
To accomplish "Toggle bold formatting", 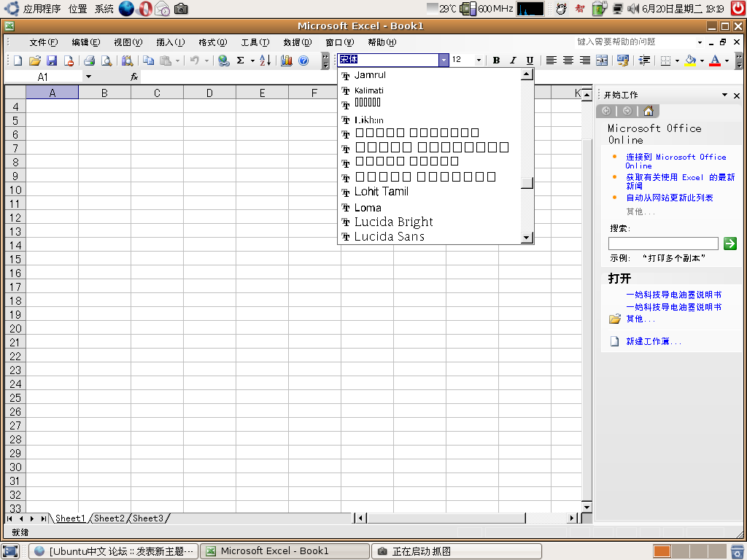I will (x=496, y=61).
